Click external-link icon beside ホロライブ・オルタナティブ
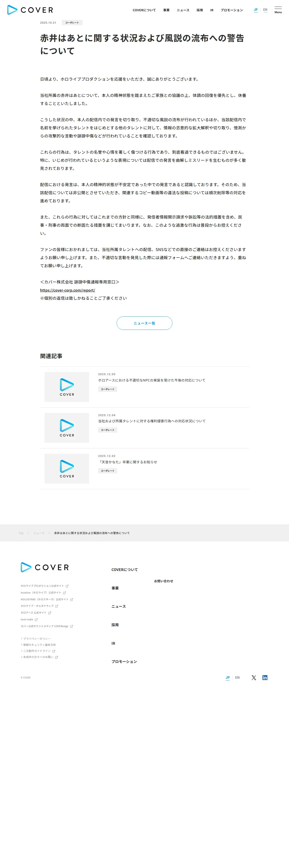 [56, 606]
